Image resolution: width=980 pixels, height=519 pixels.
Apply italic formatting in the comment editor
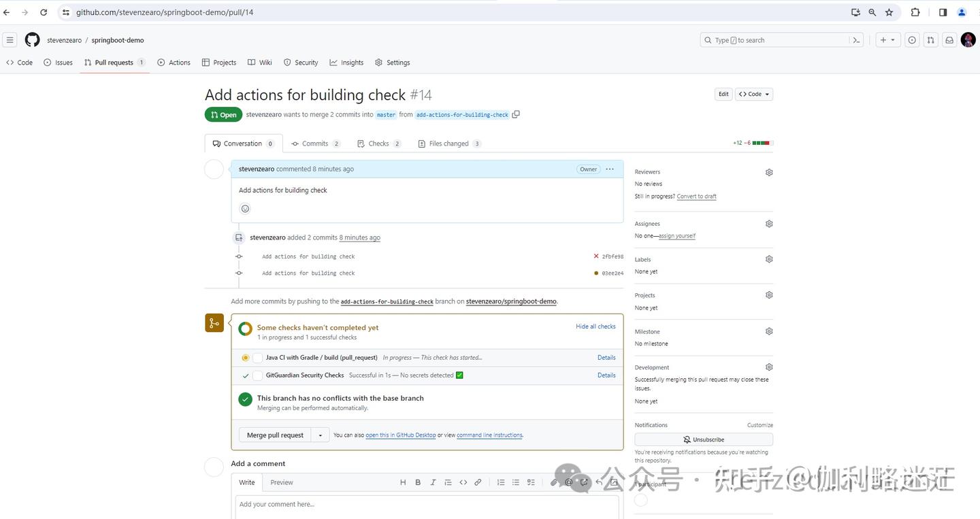point(432,482)
